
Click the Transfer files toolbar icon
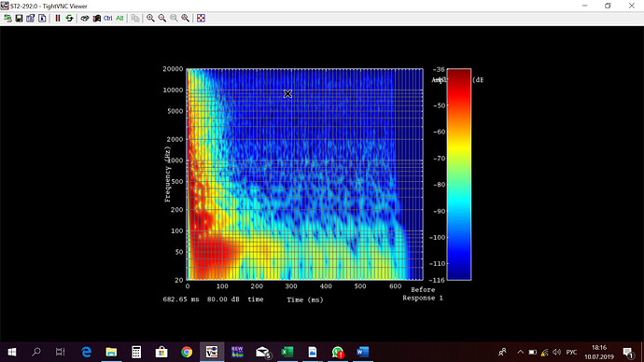coord(135,18)
